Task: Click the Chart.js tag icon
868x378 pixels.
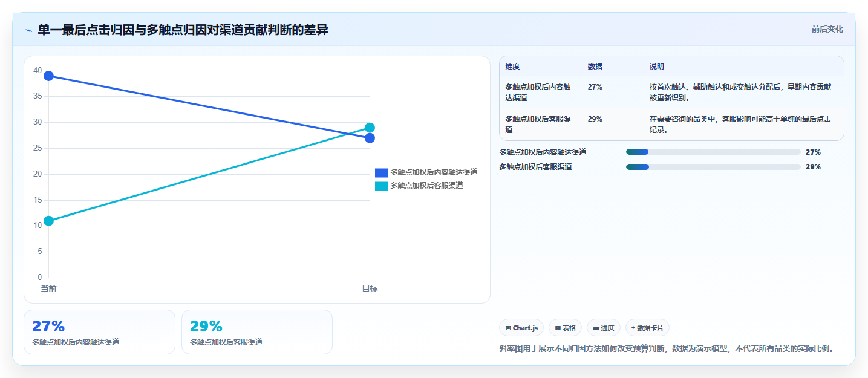Action: [508, 328]
